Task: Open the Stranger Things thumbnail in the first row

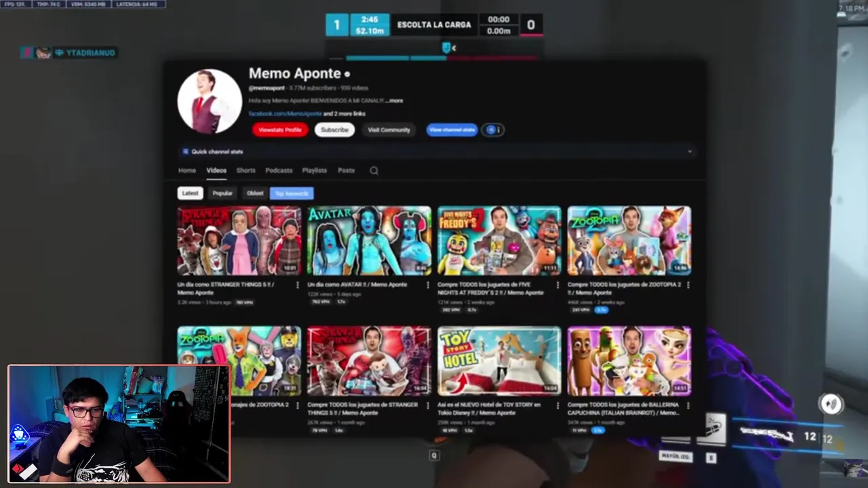Action: pyautogui.click(x=239, y=241)
